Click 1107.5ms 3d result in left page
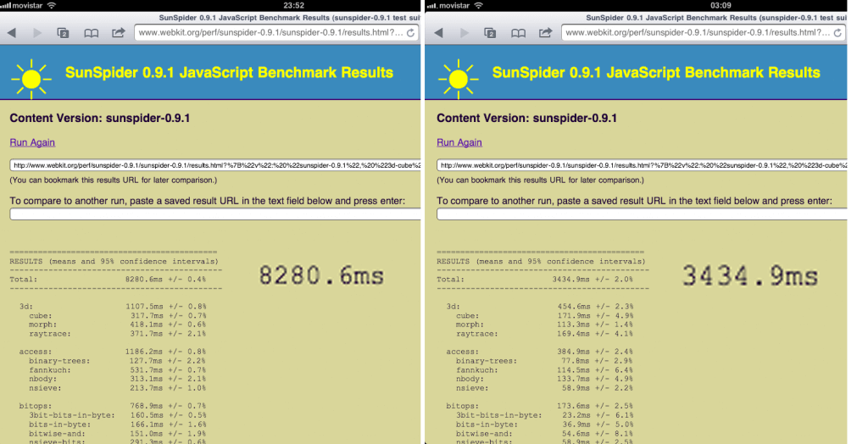The image size is (868, 444). [144, 306]
